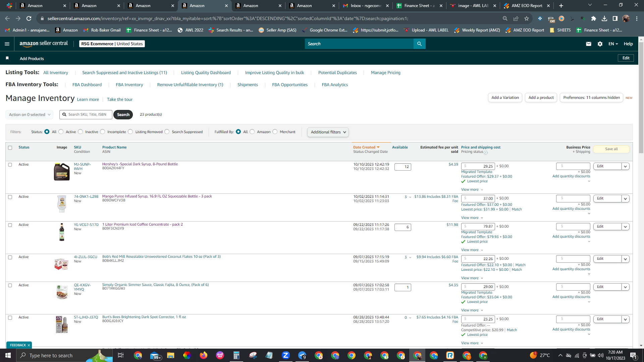
Task: Click the share page icon in address bar
Action: [x=516, y=19]
